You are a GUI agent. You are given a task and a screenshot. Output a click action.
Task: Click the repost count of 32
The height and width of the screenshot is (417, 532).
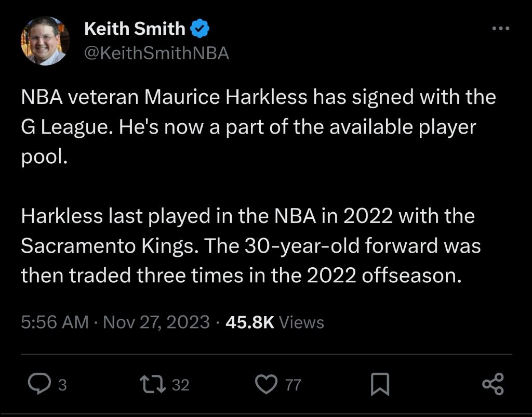(x=180, y=385)
